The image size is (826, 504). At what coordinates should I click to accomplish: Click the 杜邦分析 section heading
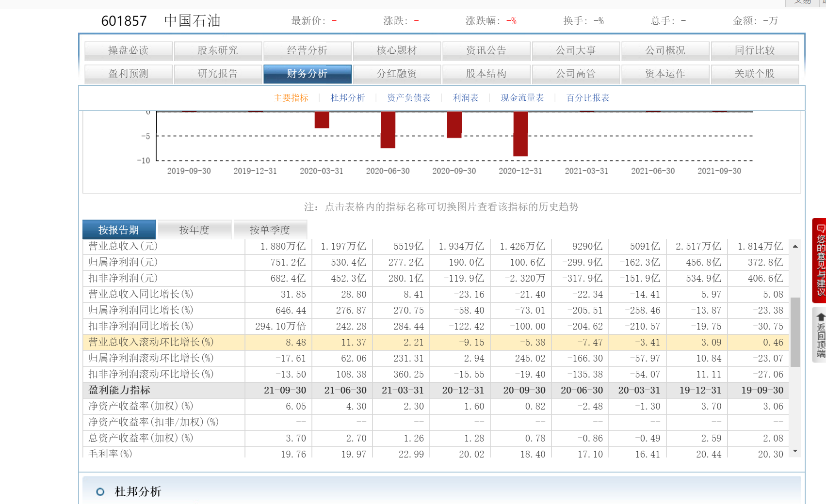[138, 492]
